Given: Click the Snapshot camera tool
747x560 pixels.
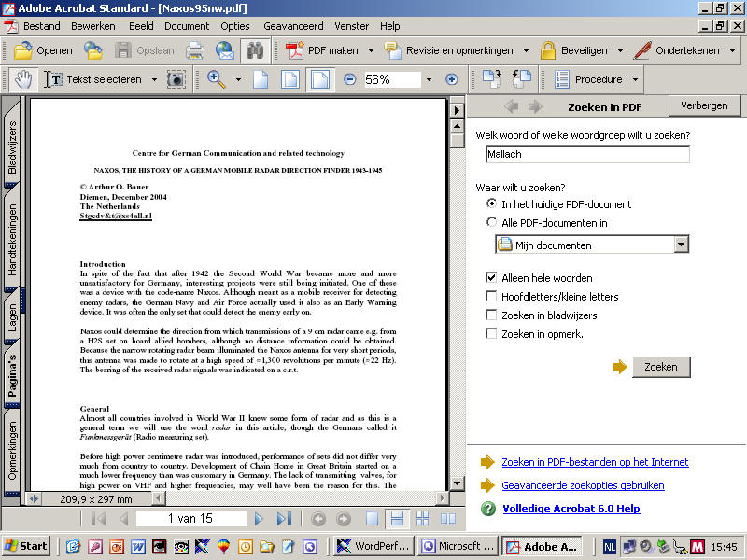Looking at the screenshot, I should (x=176, y=79).
